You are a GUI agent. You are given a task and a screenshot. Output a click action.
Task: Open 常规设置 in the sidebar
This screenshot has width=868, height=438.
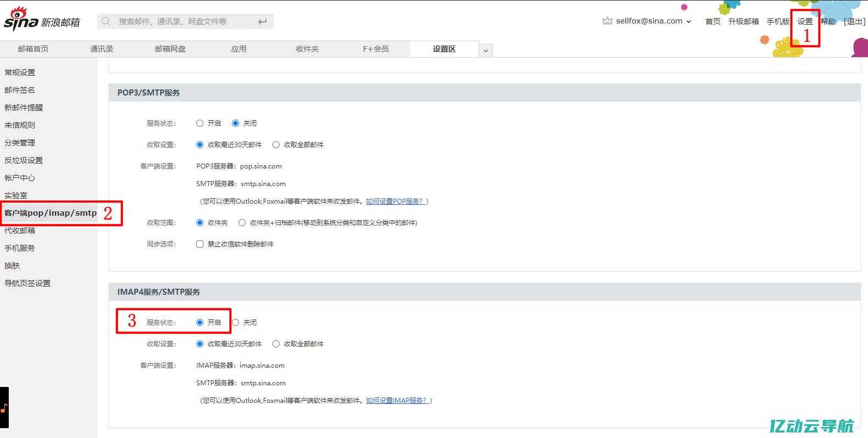click(20, 72)
